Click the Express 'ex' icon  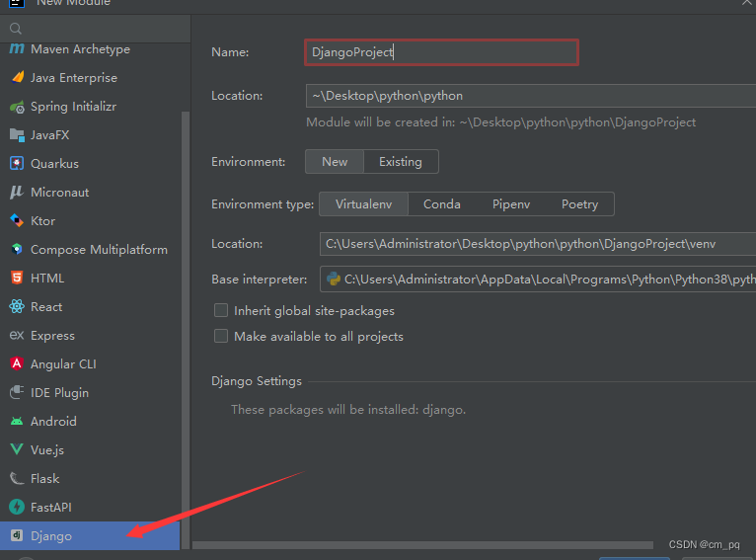coord(17,335)
